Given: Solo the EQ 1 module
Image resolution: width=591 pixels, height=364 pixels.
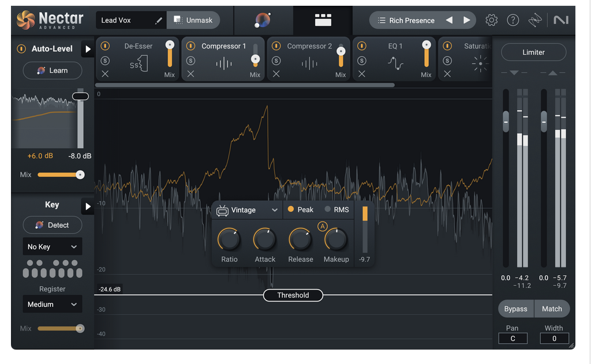Looking at the screenshot, I should click(x=362, y=61).
